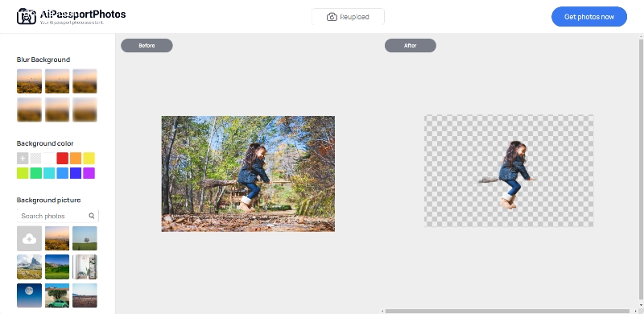Pick the purple background color
The height and width of the screenshot is (314, 644).
(89, 173)
